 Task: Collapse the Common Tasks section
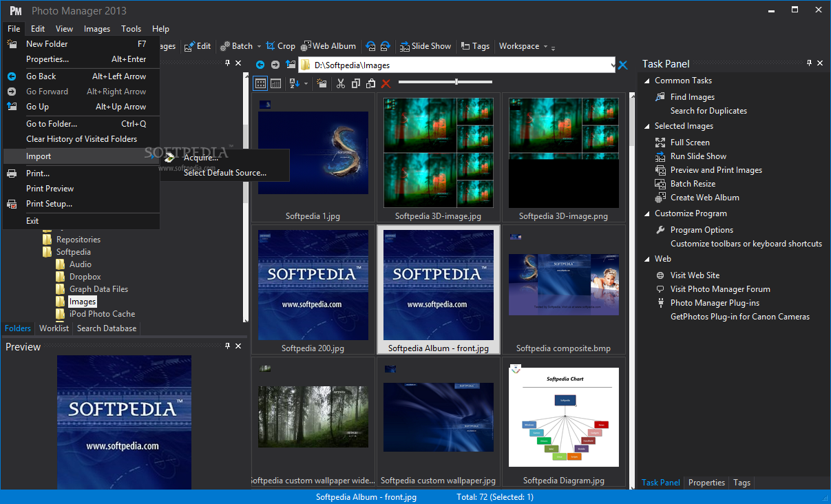[646, 81]
